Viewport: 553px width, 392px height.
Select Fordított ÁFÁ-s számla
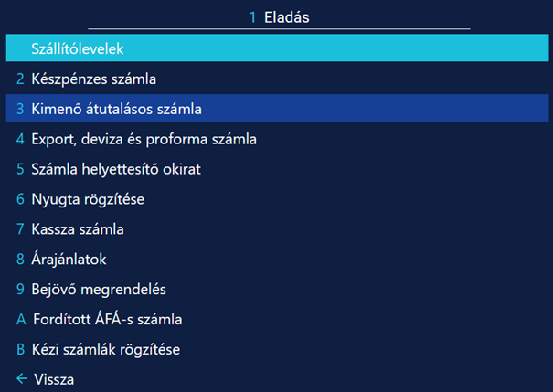click(x=107, y=320)
